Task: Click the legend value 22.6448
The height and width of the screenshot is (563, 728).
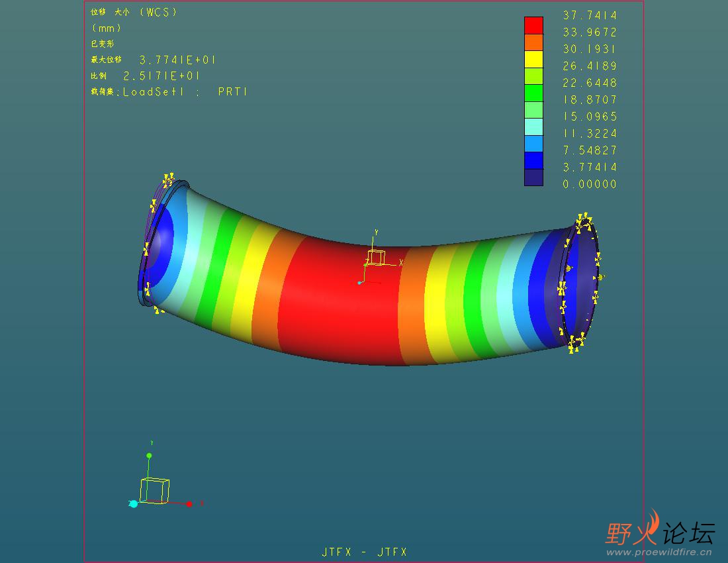Action: point(590,83)
